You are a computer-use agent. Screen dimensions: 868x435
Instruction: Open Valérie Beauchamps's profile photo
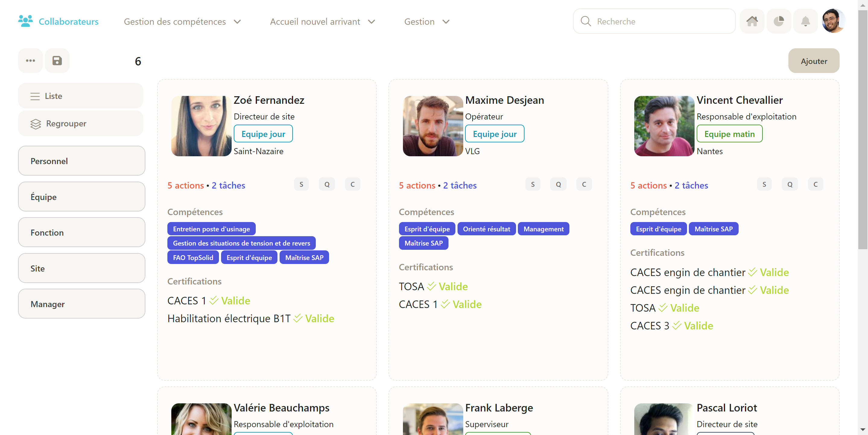click(201, 419)
